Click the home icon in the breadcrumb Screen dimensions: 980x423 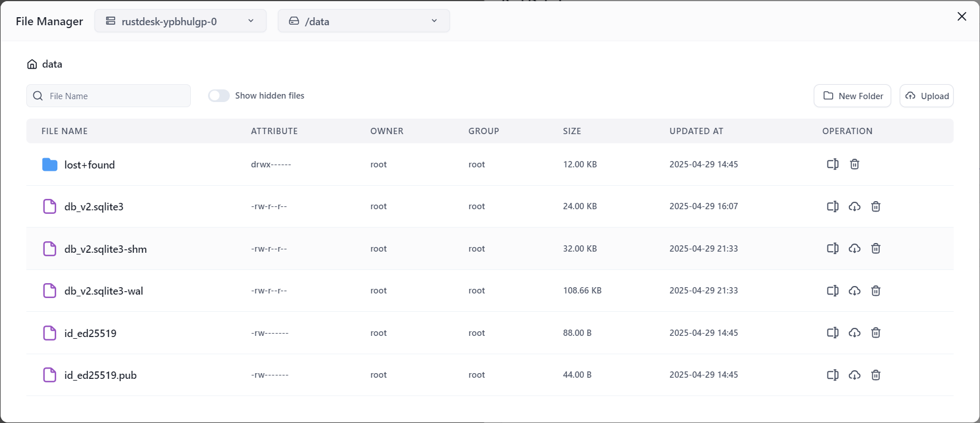32,64
